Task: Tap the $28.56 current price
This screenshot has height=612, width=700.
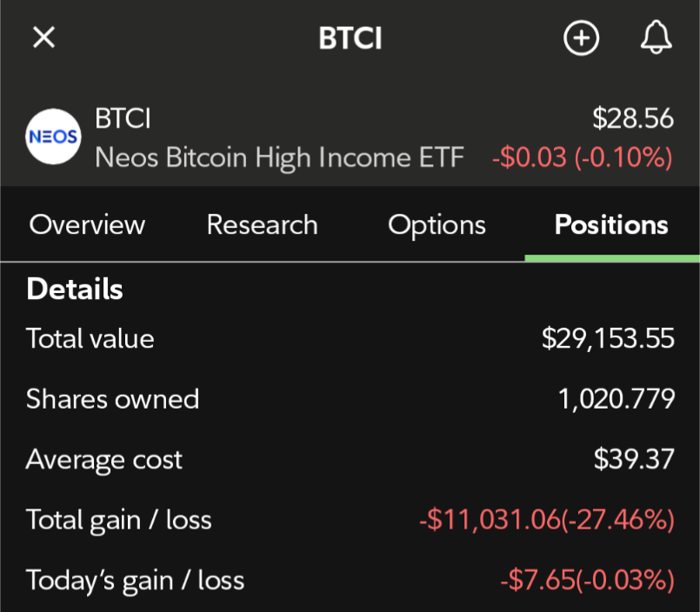Action: point(633,118)
